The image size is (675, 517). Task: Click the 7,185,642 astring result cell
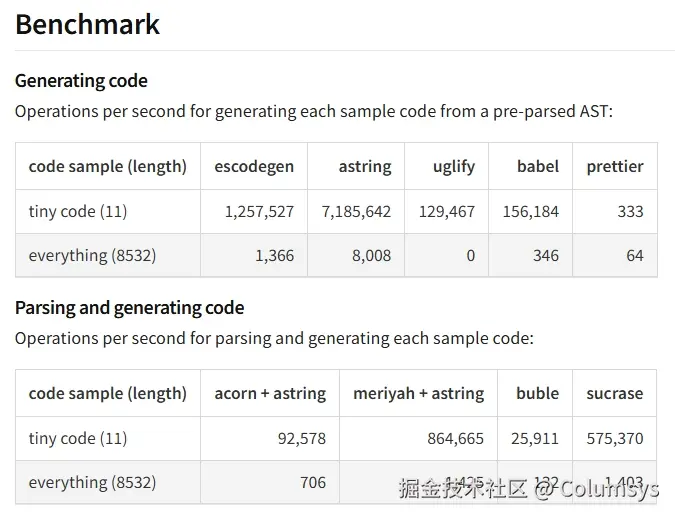(x=357, y=211)
